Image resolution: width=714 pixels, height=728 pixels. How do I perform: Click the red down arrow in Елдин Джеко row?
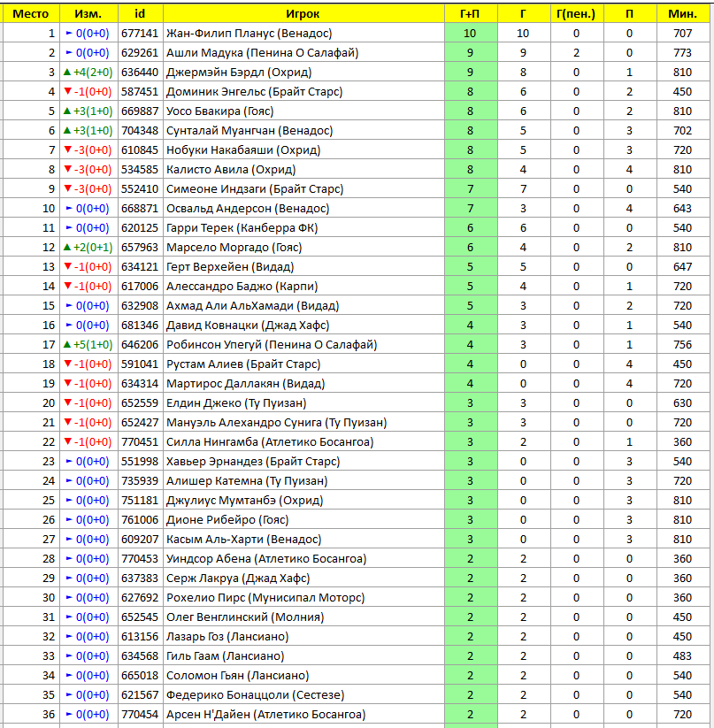[68, 402]
